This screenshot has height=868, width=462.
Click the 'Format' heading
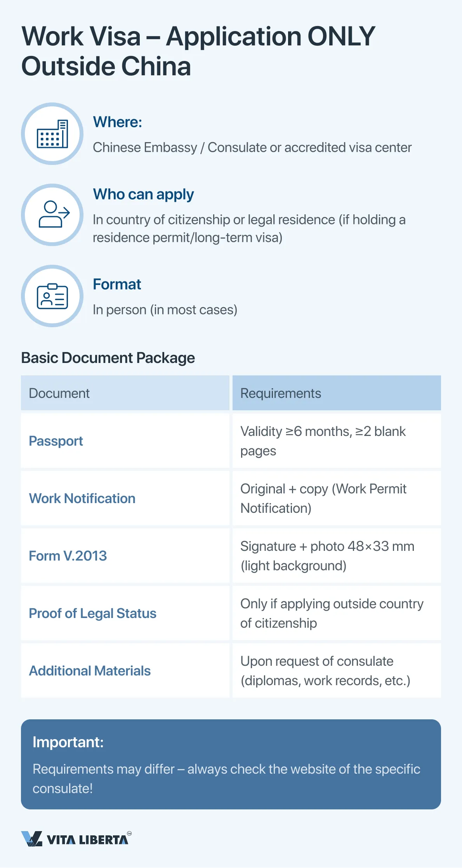coord(117,284)
